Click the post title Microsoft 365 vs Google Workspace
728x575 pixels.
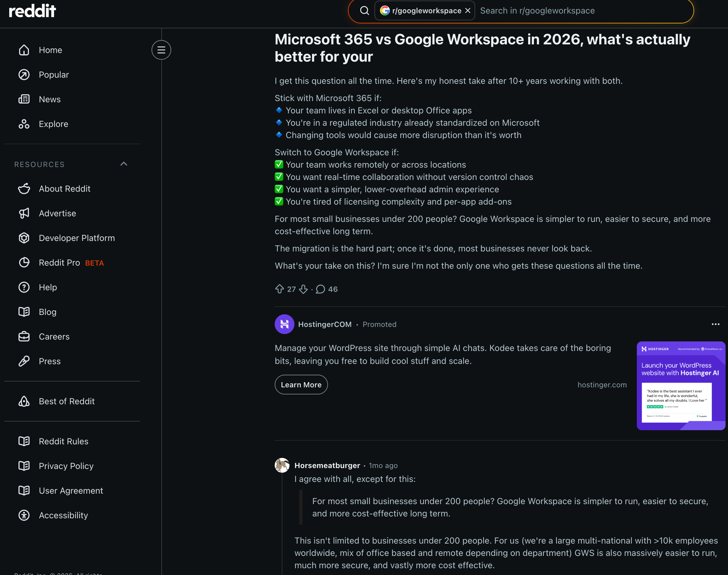[x=483, y=48]
